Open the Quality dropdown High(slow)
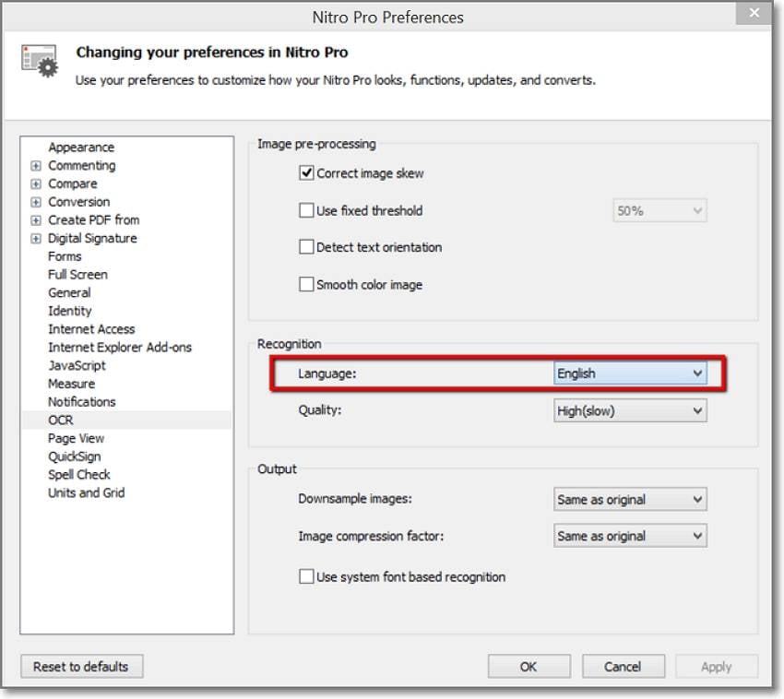The image size is (784, 699). point(630,411)
